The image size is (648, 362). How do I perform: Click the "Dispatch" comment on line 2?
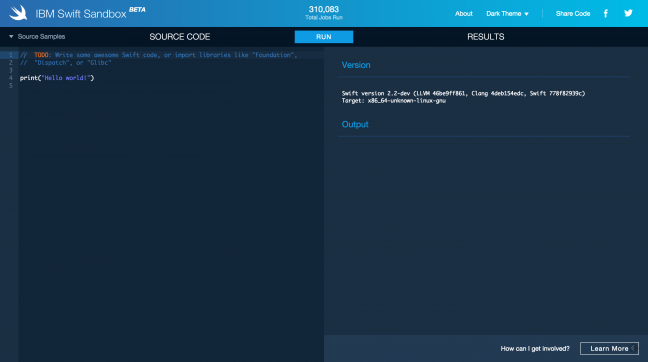(x=66, y=63)
